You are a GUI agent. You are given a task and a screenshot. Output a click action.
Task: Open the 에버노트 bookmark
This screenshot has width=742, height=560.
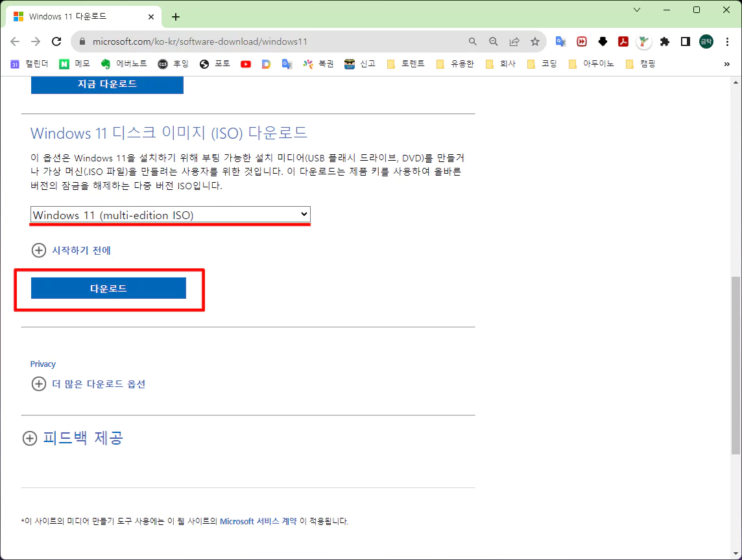pyautogui.click(x=123, y=64)
